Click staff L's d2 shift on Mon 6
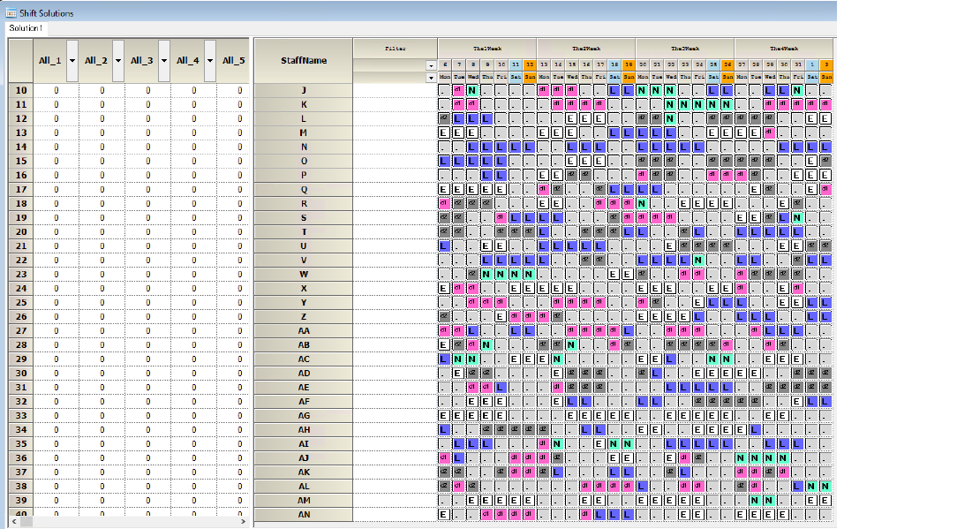The height and width of the screenshot is (529, 980). [444, 118]
